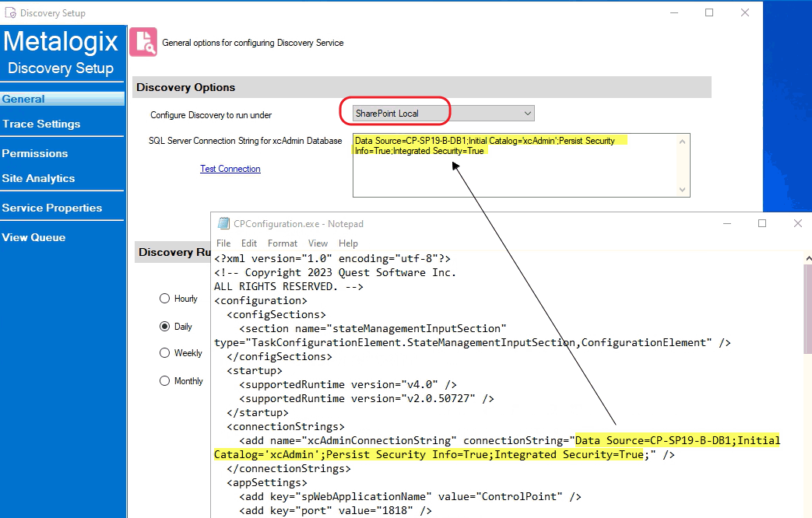Click inside the SQL connection string field
Image resolution: width=812 pixels, height=518 pixels.
(514, 163)
